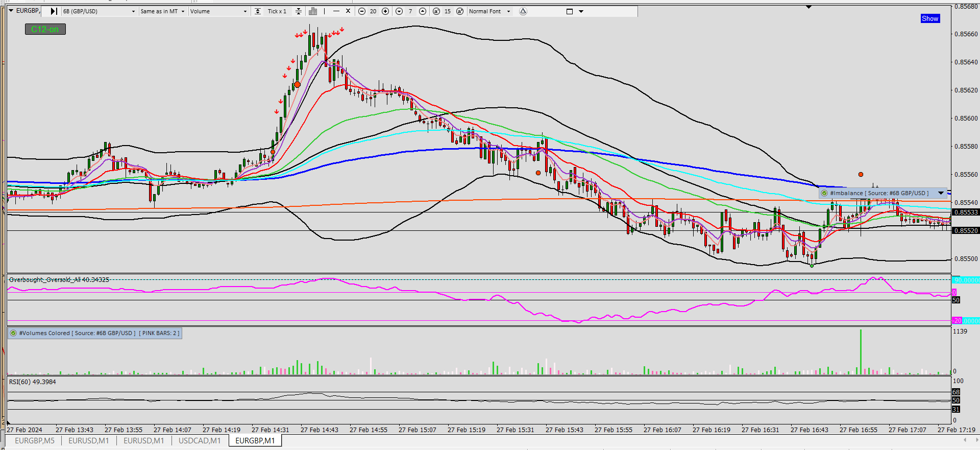Toggle the #Volumes Colored check icon
Viewport: 980px width, 450px height.
click(x=13, y=333)
